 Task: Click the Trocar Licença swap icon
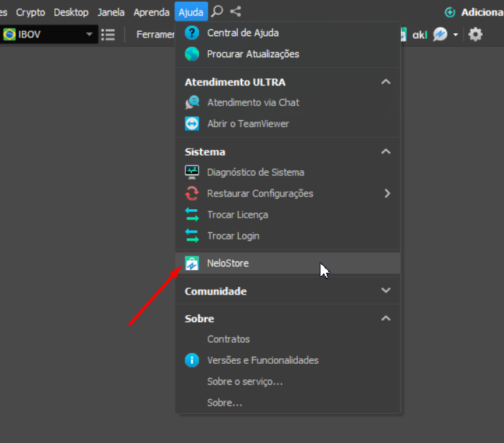coord(192,215)
